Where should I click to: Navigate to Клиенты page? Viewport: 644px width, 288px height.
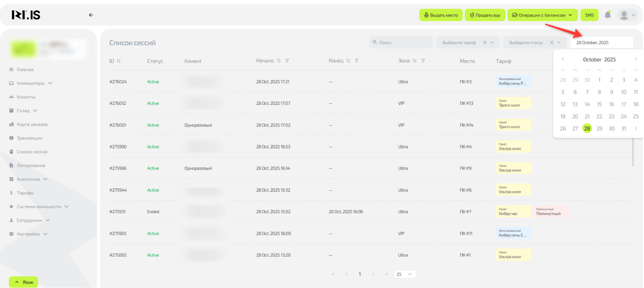coord(26,97)
